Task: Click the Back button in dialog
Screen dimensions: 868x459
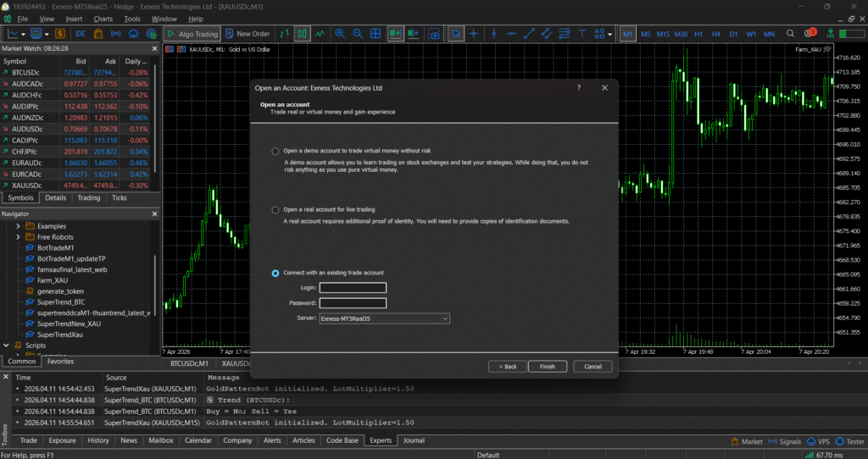Action: pos(507,367)
